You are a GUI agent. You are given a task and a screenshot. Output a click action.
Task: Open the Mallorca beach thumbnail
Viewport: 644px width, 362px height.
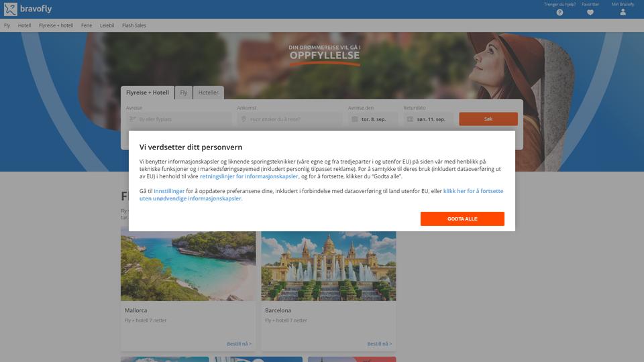(188, 266)
